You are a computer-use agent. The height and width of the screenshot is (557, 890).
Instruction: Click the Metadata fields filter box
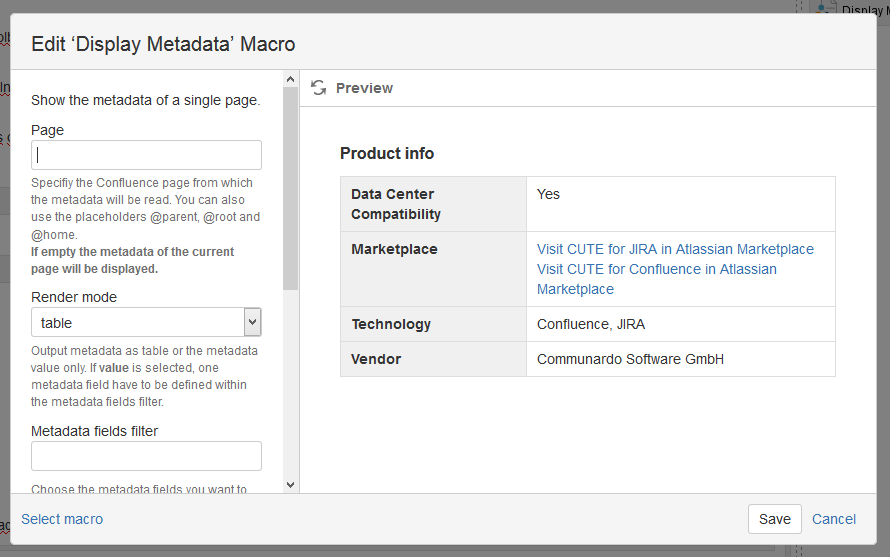146,456
